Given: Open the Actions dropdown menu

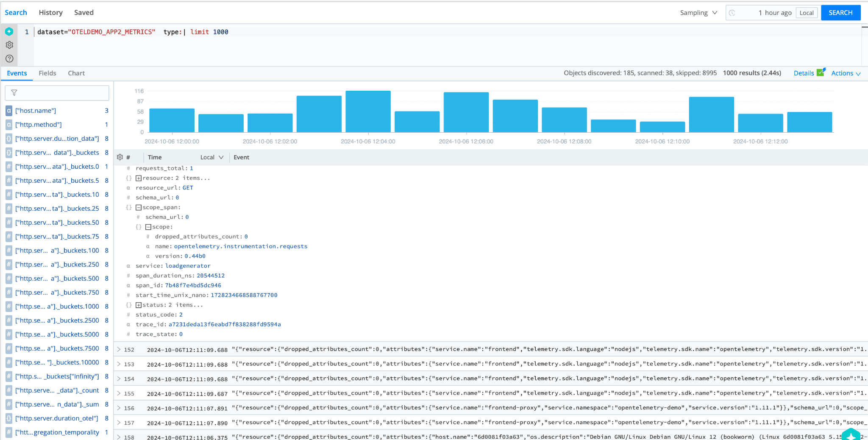Looking at the screenshot, I should coord(846,73).
